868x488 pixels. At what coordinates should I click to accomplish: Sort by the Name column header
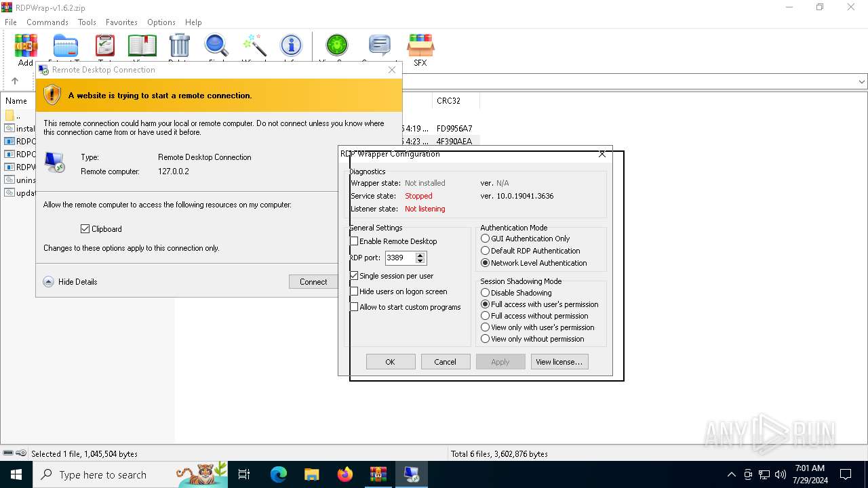tap(16, 101)
